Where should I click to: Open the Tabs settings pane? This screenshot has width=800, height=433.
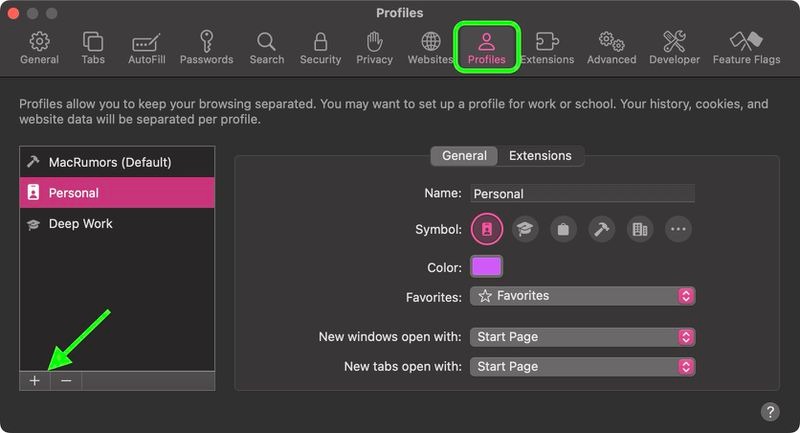point(93,48)
